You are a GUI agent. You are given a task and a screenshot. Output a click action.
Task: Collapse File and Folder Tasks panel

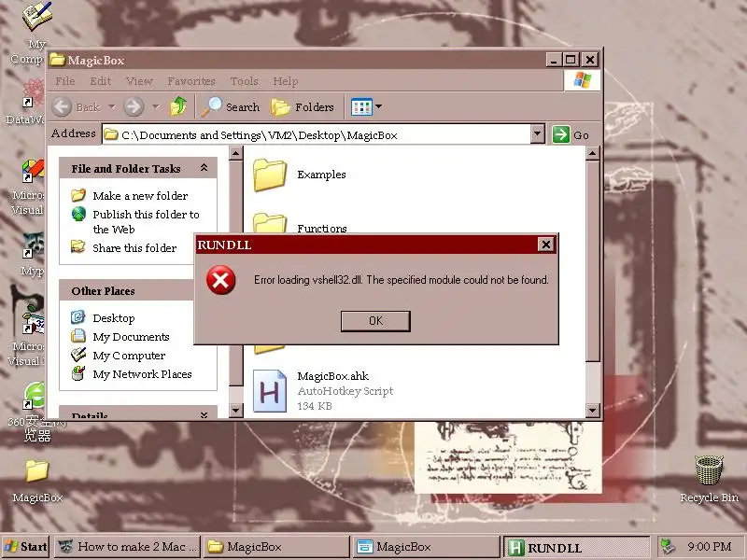click(204, 168)
